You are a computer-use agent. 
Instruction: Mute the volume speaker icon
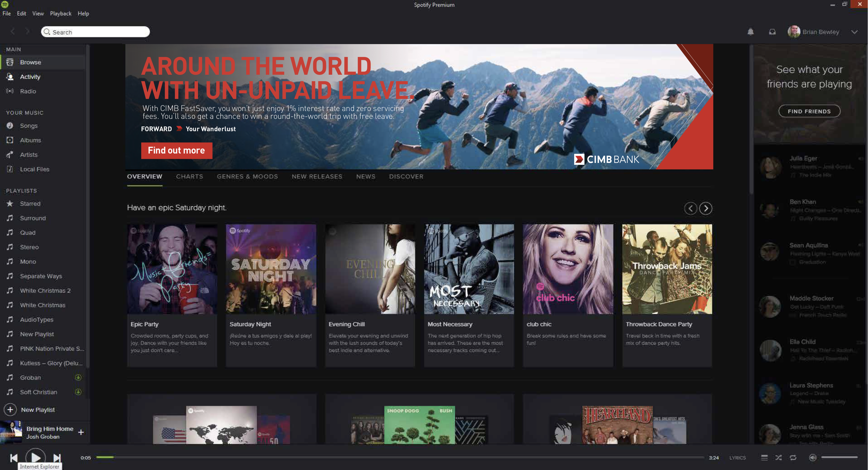pyautogui.click(x=812, y=458)
